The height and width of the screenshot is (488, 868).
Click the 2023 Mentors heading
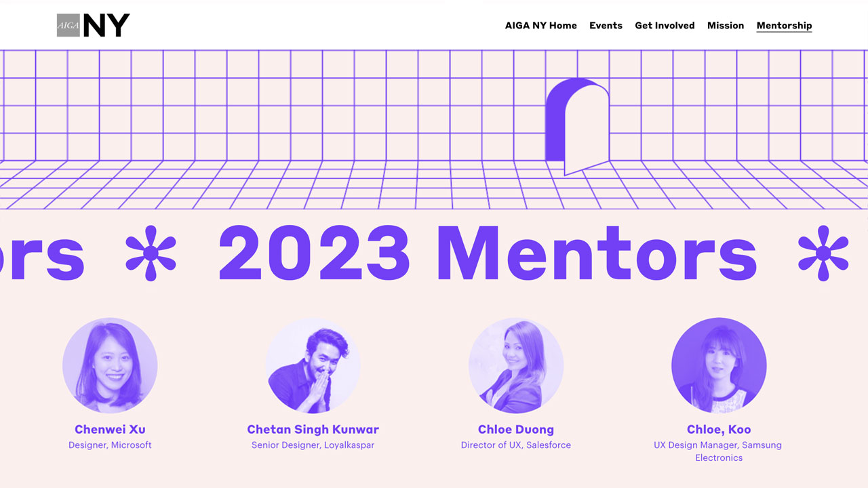pyautogui.click(x=487, y=253)
